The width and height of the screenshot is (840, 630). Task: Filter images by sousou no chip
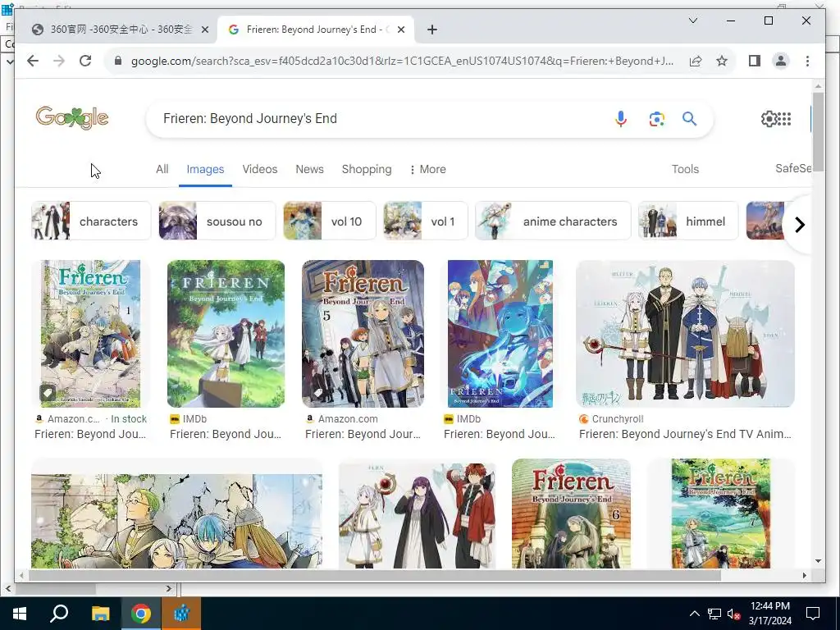tap(217, 221)
